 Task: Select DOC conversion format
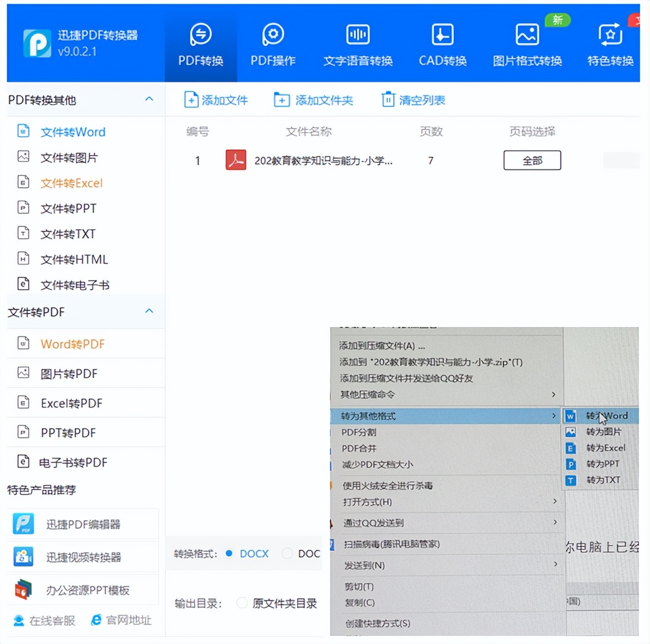(x=301, y=554)
